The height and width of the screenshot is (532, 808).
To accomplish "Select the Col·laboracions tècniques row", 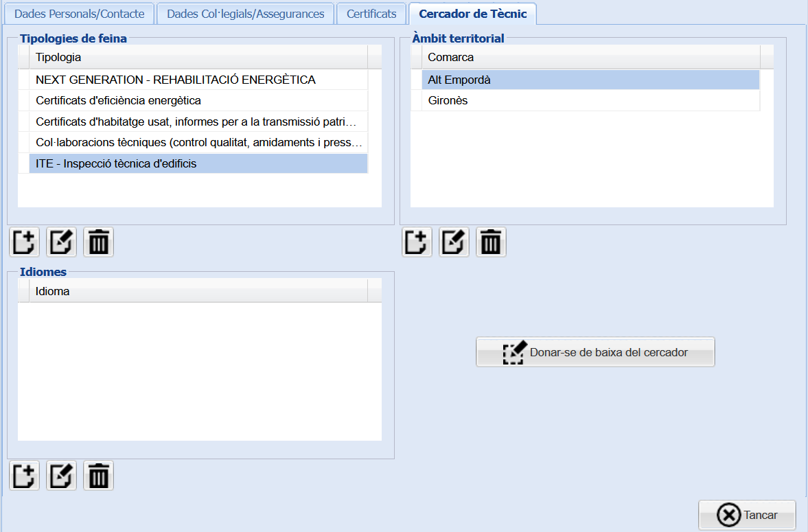I will click(198, 142).
